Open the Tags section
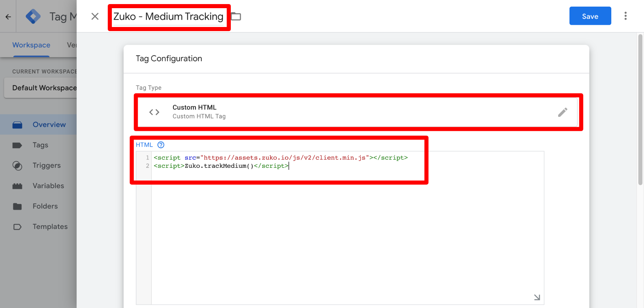 (x=40, y=145)
